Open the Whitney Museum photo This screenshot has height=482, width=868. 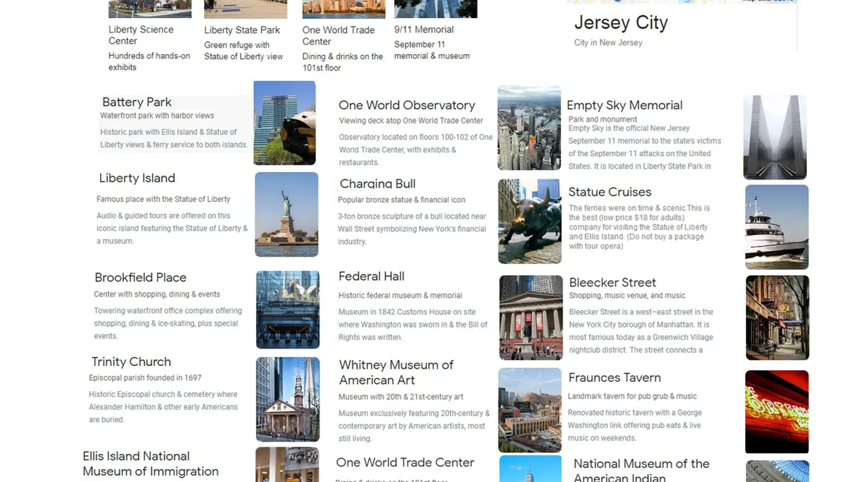529,410
